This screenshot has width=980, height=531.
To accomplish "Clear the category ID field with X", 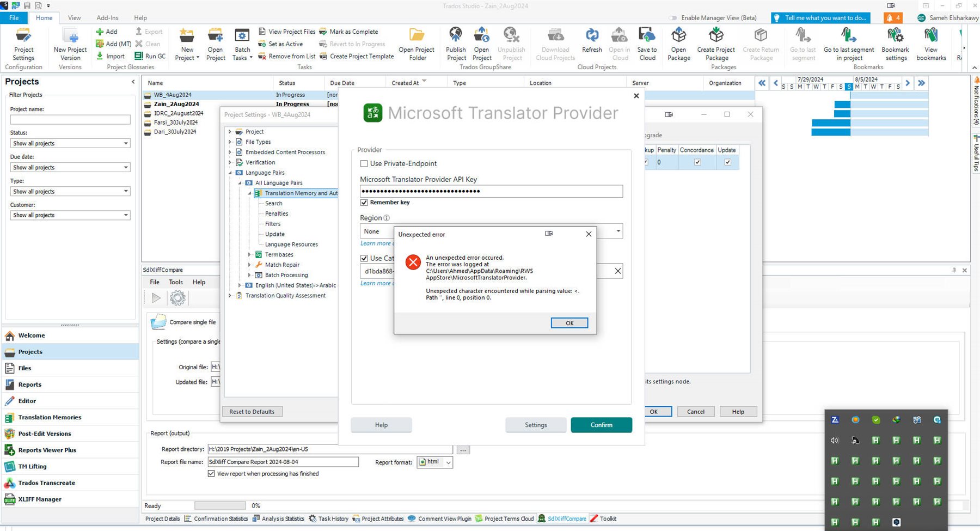I will 618,271.
